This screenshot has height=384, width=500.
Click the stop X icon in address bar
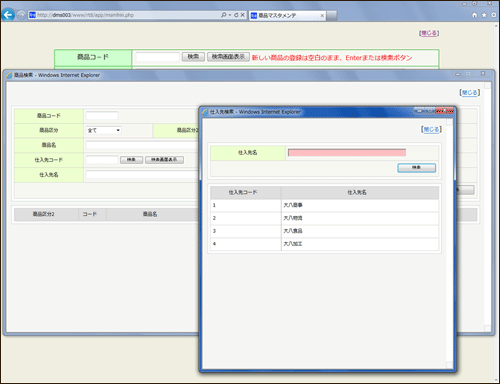[x=243, y=15]
